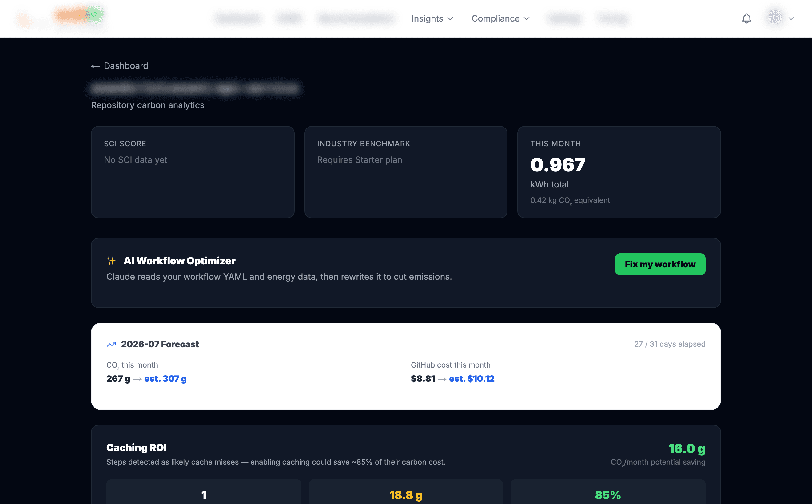Click the INDUSTRY BENCHMARK label
Image resolution: width=812 pixels, height=504 pixels.
pos(364,144)
